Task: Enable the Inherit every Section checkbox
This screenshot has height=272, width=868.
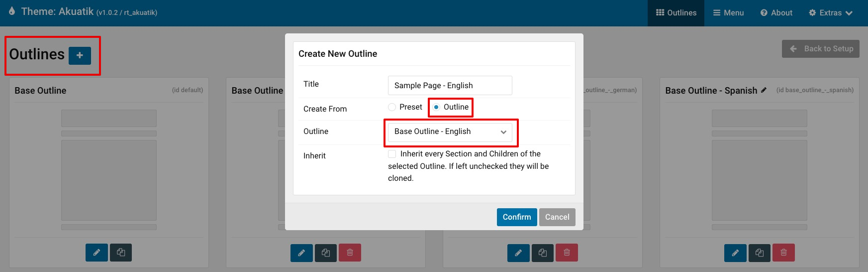Action: click(x=392, y=154)
